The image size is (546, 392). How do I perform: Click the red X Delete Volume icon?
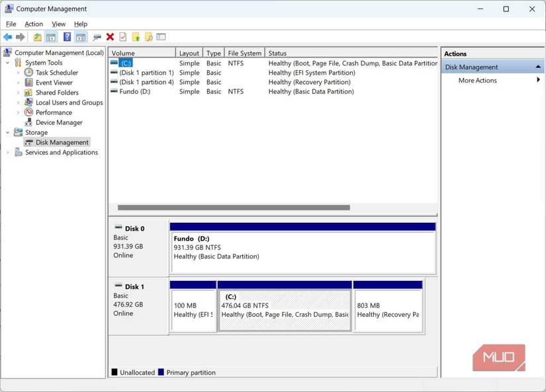(109, 37)
